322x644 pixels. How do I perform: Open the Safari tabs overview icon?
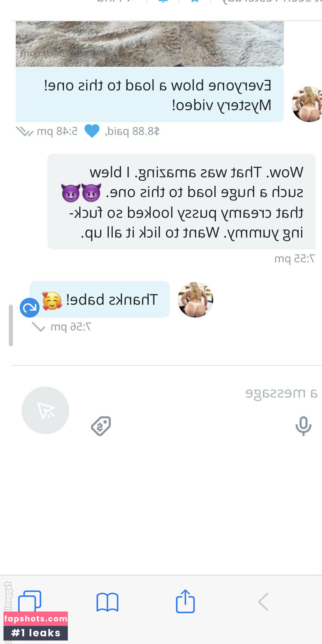point(30,601)
